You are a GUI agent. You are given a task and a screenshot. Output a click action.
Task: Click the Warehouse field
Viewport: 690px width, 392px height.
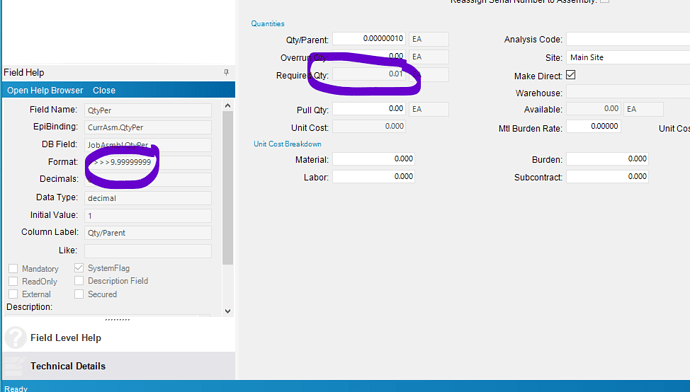point(628,92)
